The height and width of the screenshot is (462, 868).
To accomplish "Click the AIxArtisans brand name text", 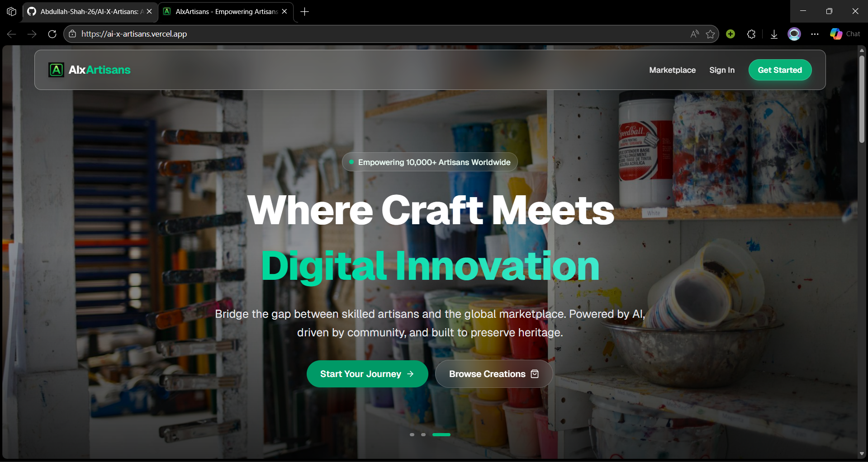I will coord(100,70).
